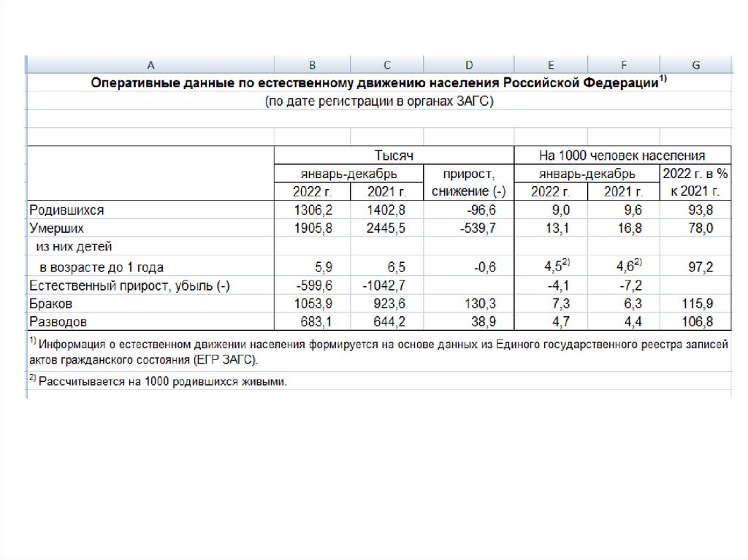Screen dimensions: 748x560
Task: Click cell value 16,8
Action: coord(630,228)
